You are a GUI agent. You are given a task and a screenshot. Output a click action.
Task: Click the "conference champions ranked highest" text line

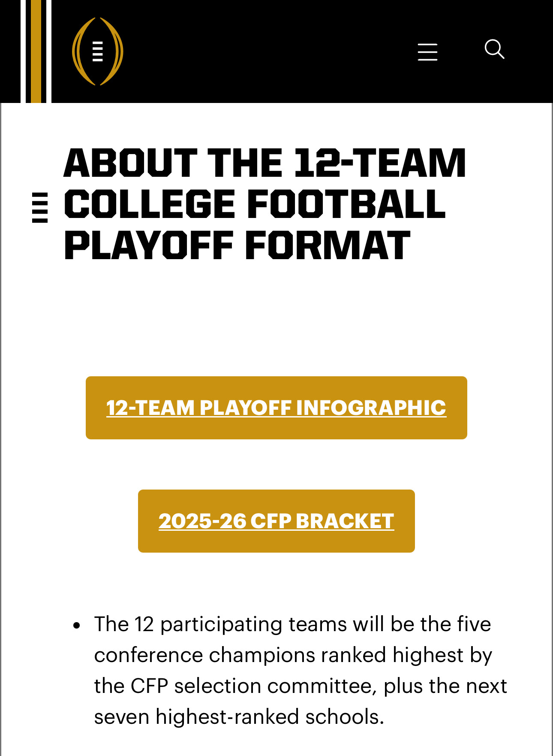coord(293,655)
